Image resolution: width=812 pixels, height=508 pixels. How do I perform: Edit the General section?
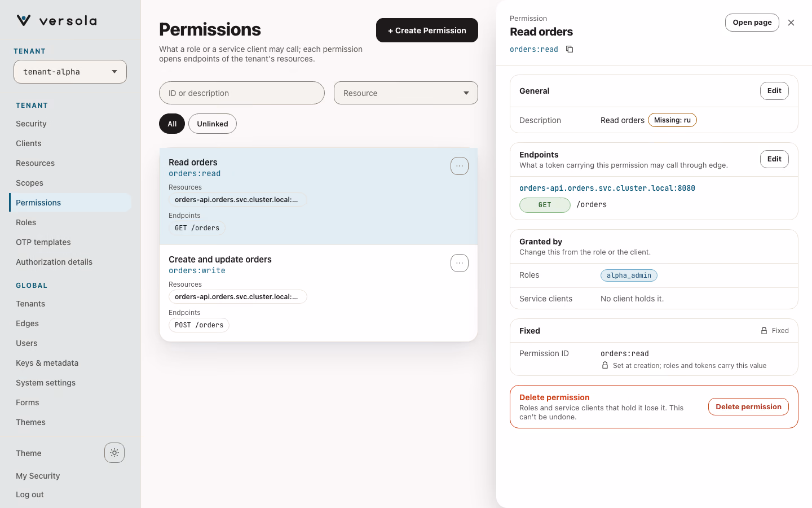click(774, 91)
